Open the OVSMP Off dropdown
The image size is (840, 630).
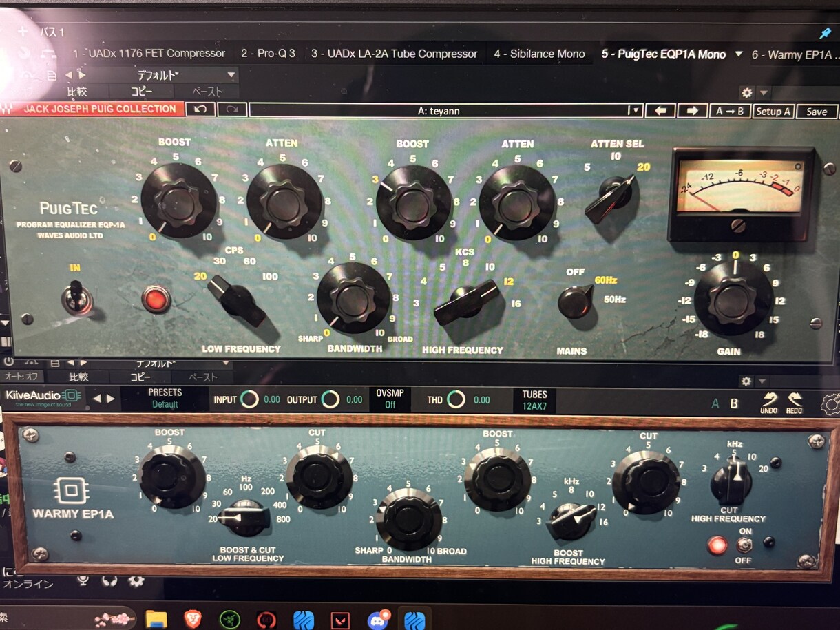(390, 399)
